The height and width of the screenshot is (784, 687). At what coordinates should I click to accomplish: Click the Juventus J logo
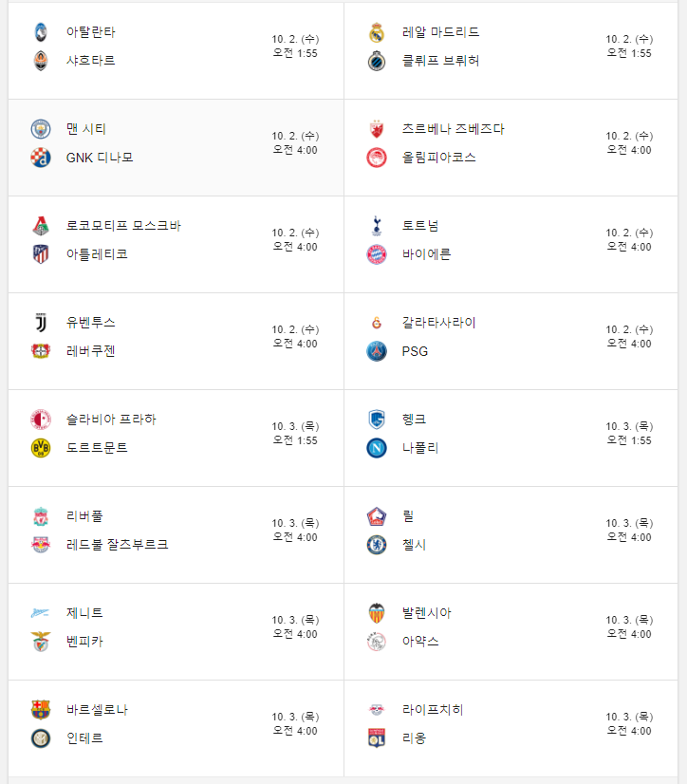41,323
